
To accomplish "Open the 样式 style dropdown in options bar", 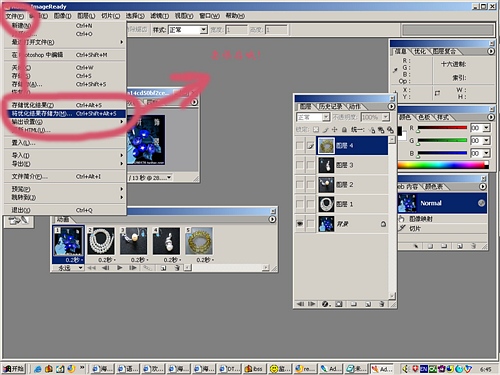I will pyautogui.click(x=203, y=30).
